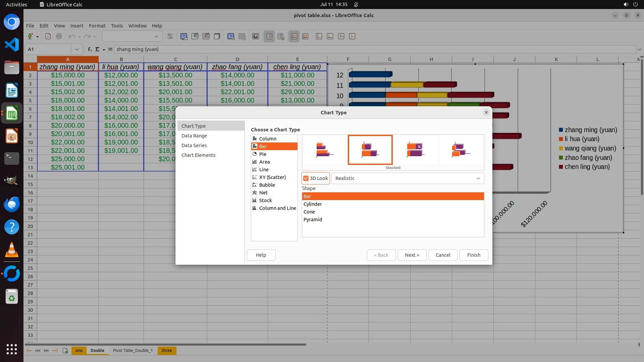Uncheck the 3D Look checkbox

(x=306, y=178)
